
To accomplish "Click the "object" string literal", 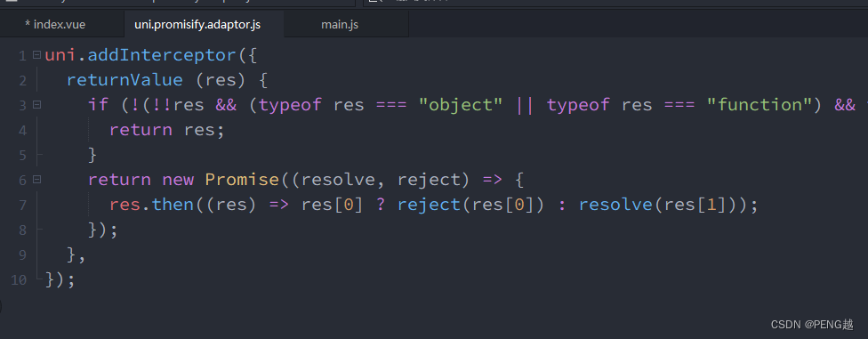I will click(460, 105).
